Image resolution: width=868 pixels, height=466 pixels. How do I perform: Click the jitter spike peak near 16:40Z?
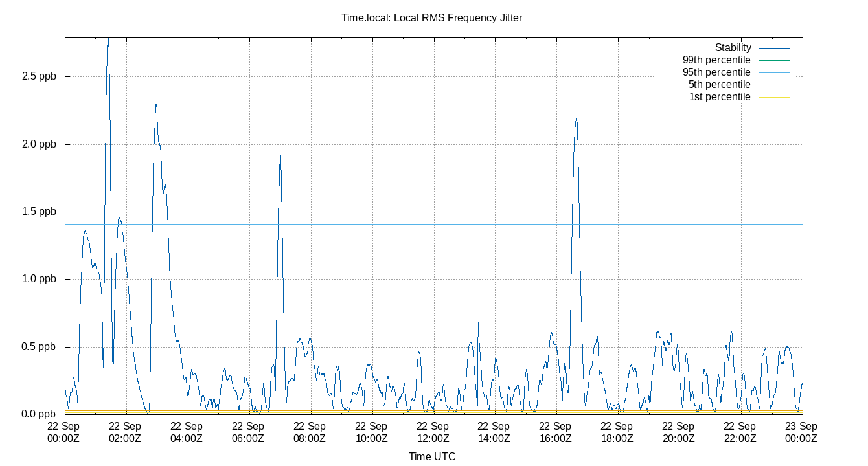576,118
